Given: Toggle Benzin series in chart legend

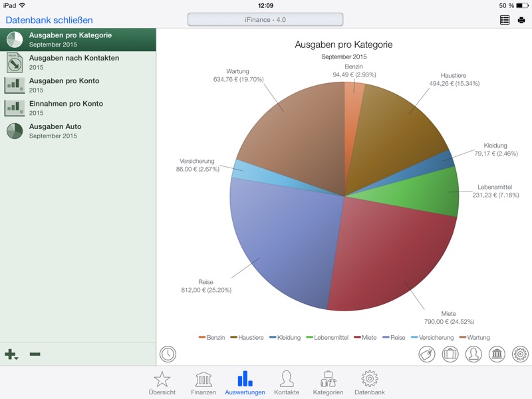Looking at the screenshot, I should pos(211,338).
